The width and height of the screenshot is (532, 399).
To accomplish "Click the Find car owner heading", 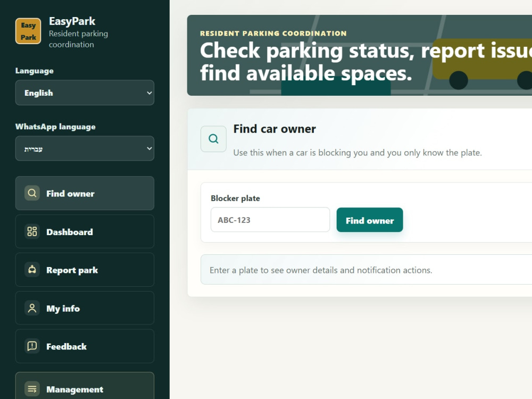I will pyautogui.click(x=275, y=129).
